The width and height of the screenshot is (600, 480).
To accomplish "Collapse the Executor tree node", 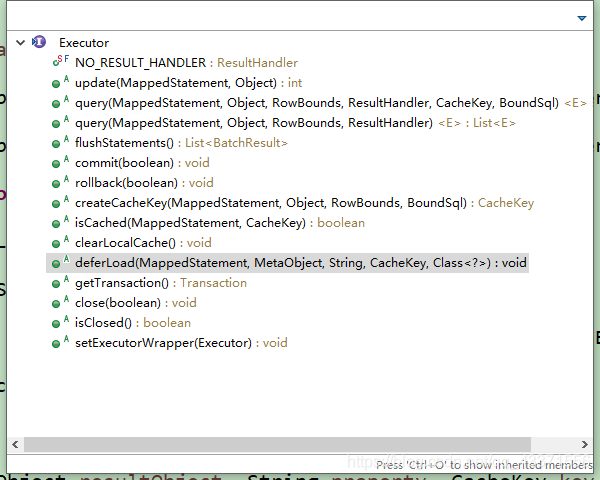I will coord(21,42).
